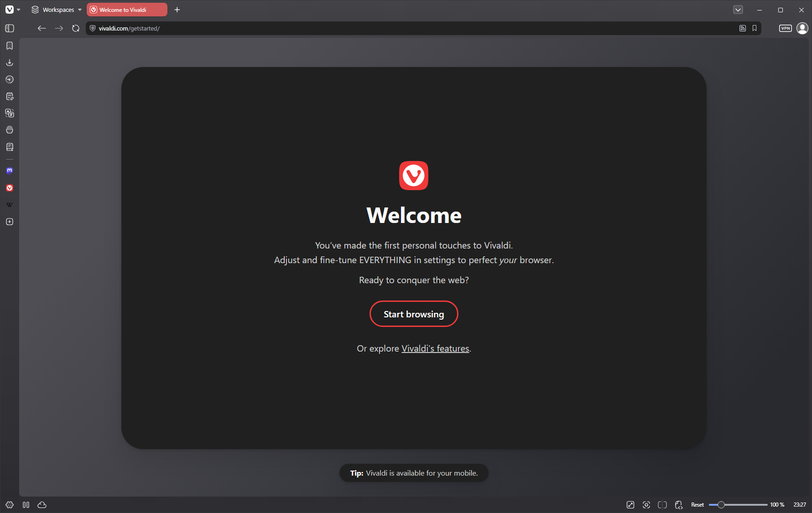This screenshot has height=513, width=812.
Task: Click the diagonal-arrow icon in status bar
Action: [x=630, y=505]
